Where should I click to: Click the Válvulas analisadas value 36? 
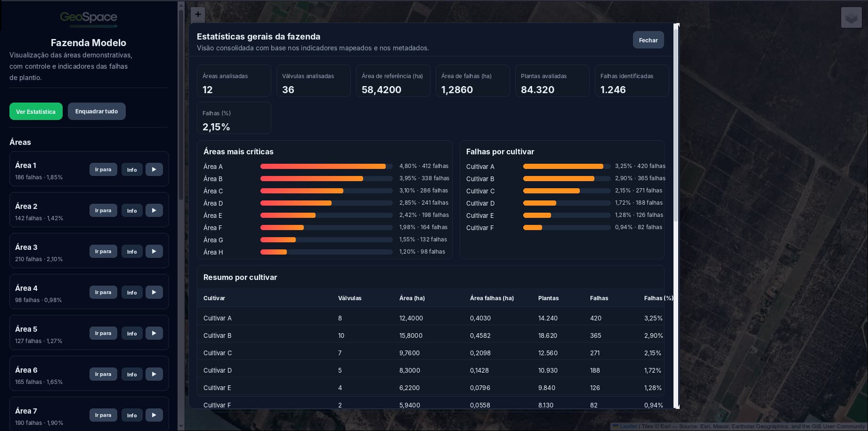pyautogui.click(x=288, y=90)
